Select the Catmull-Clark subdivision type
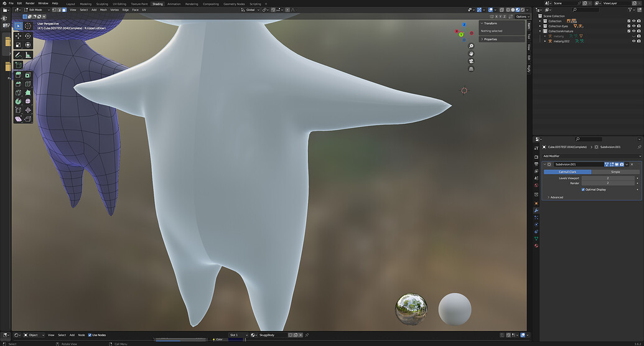The height and width of the screenshot is (346, 644). tap(567, 172)
